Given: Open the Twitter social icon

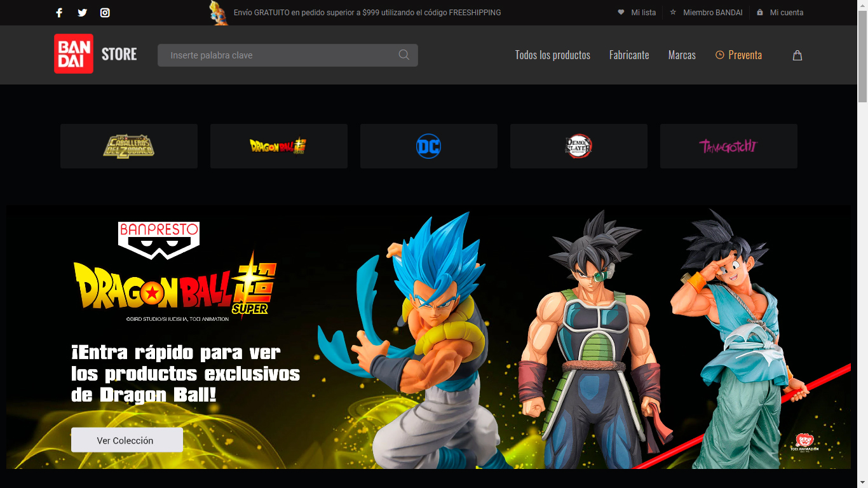Looking at the screenshot, I should tap(82, 13).
